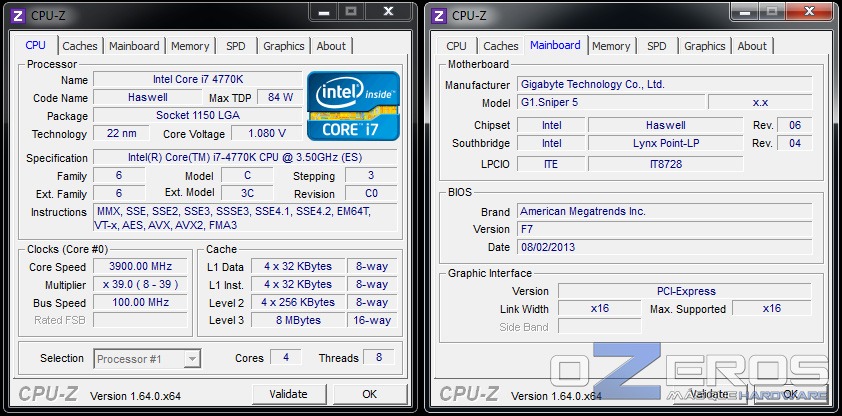Open the About tab in the left window

tap(331, 46)
